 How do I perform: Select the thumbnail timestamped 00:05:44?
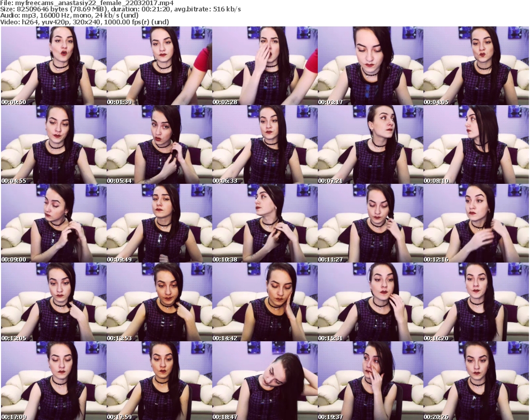point(159,144)
